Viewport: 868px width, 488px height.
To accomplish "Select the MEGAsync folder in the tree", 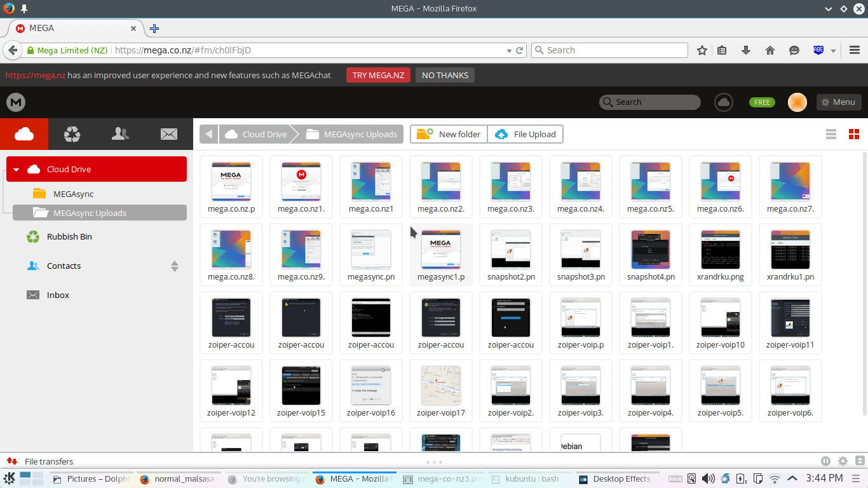I will (x=73, y=194).
